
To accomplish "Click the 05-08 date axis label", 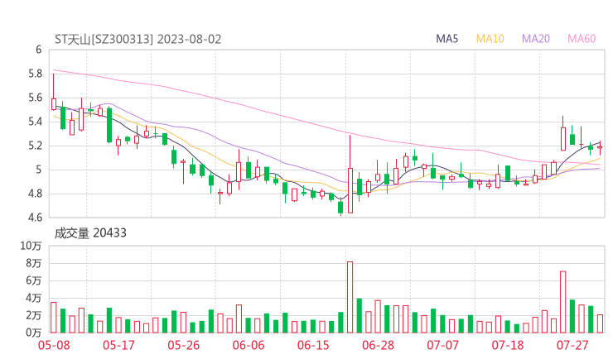I will coord(54,345).
